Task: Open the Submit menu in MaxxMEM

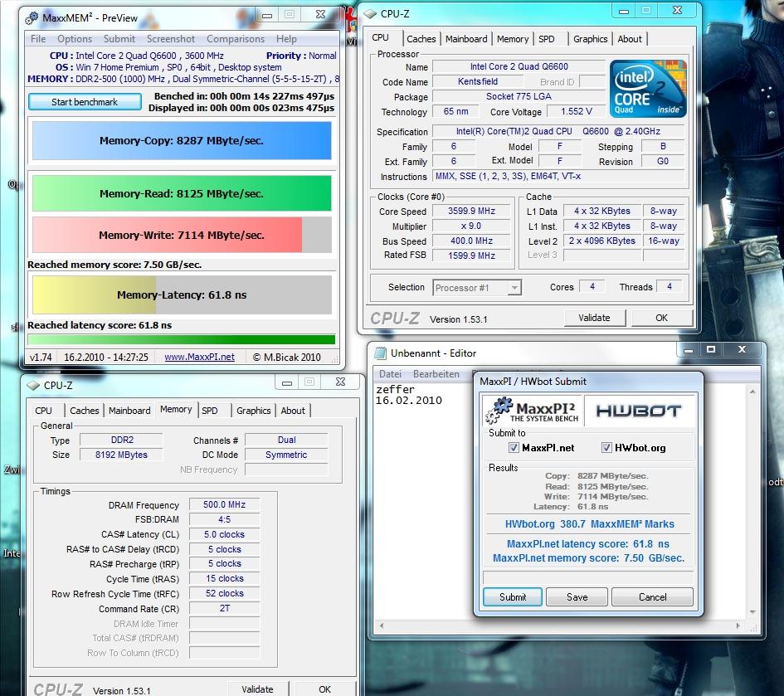Action: (119, 39)
